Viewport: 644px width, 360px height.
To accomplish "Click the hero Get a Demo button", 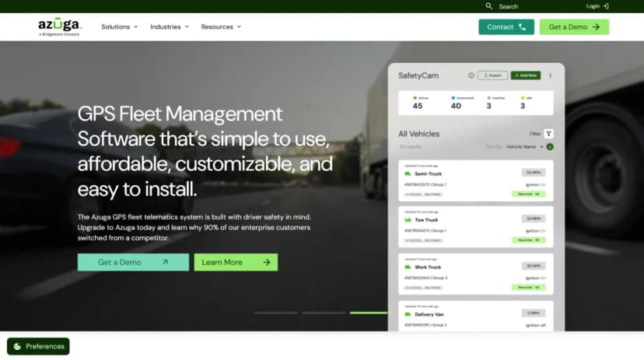I will coord(133,262).
